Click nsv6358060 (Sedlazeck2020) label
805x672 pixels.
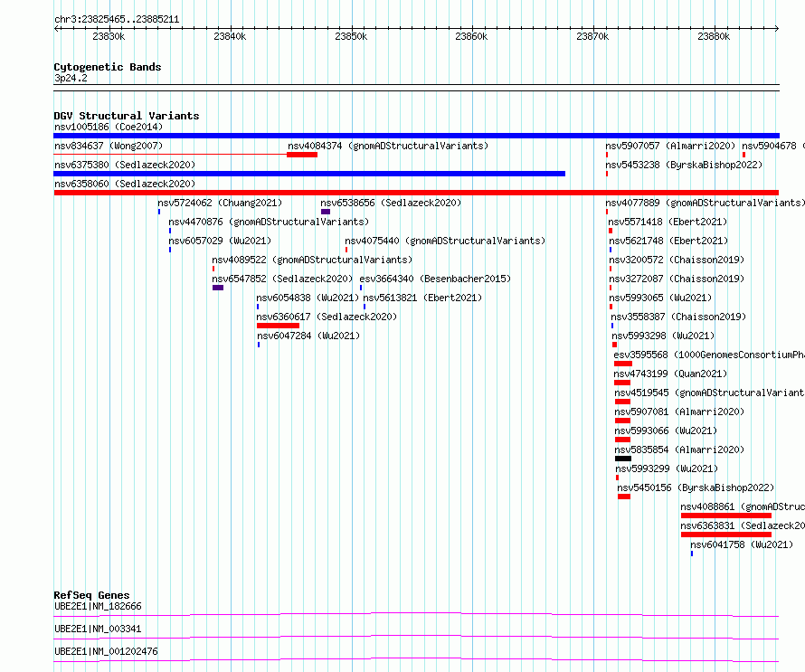point(125,184)
